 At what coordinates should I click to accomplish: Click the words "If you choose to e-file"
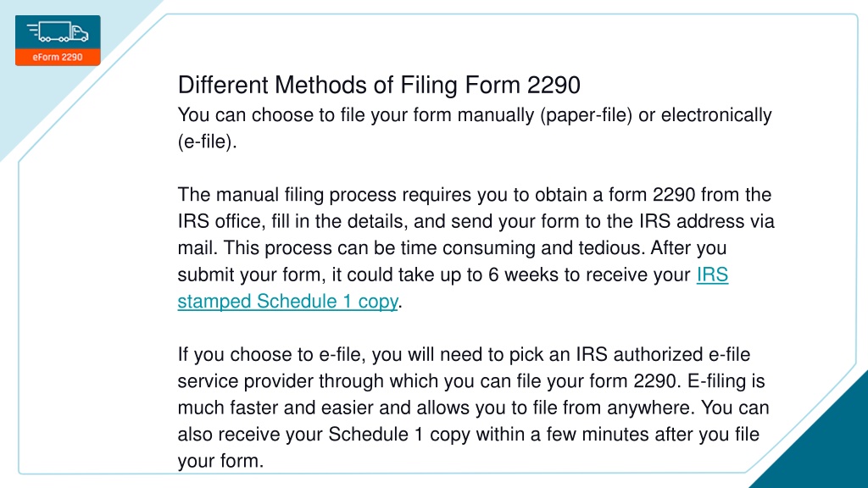pyautogui.click(x=271, y=355)
